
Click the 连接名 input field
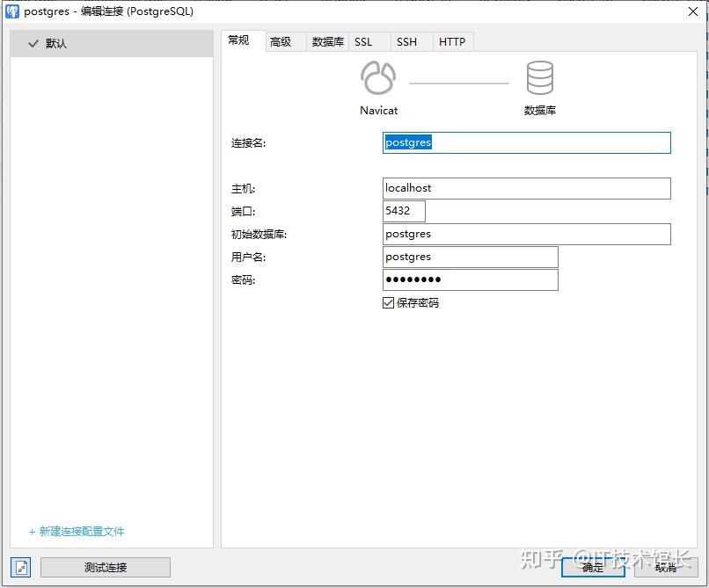point(526,142)
